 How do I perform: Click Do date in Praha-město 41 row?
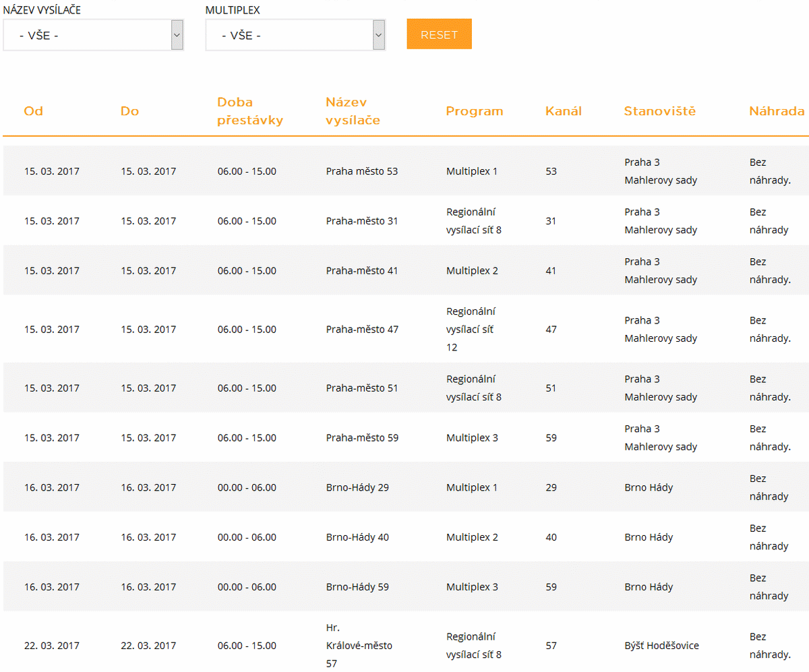[x=148, y=271]
